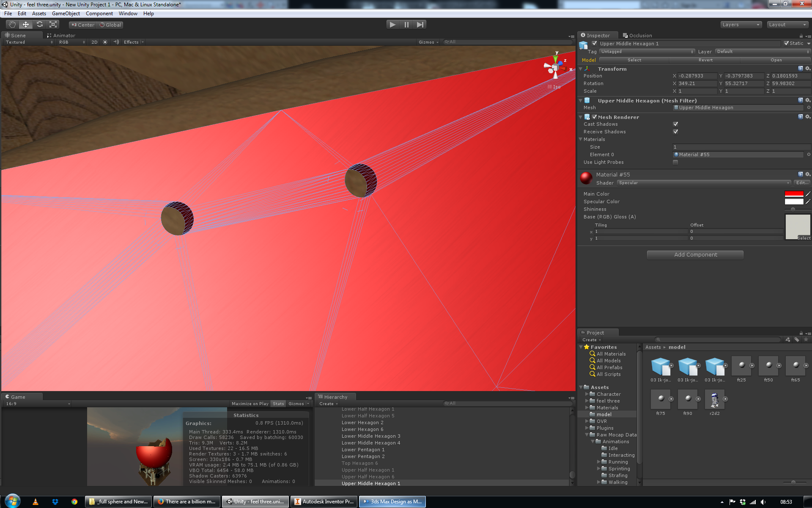Toggle Receive Shadows checkbox

(x=675, y=132)
